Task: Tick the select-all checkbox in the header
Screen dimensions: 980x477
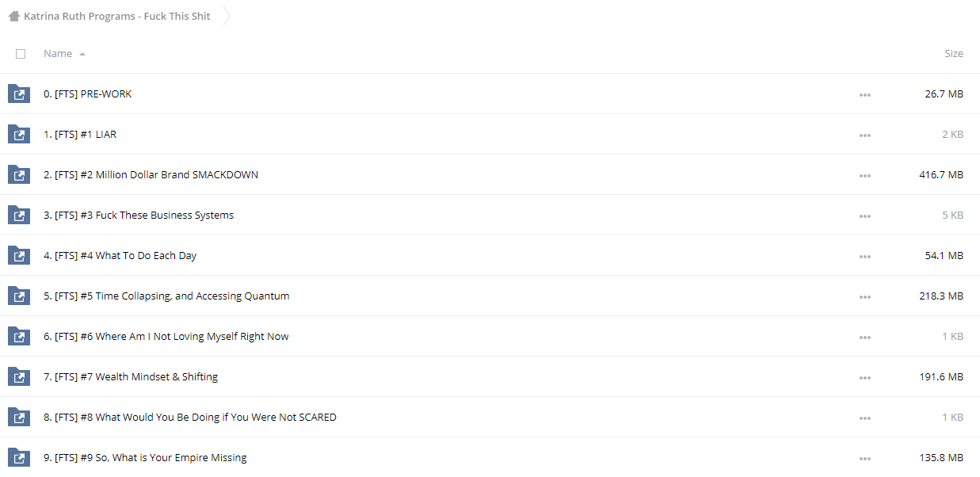Action: [x=21, y=54]
